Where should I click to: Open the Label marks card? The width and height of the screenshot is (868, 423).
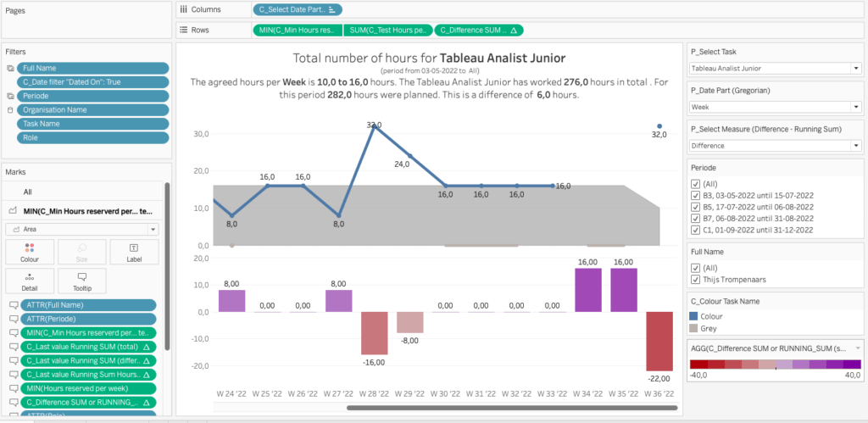click(133, 253)
